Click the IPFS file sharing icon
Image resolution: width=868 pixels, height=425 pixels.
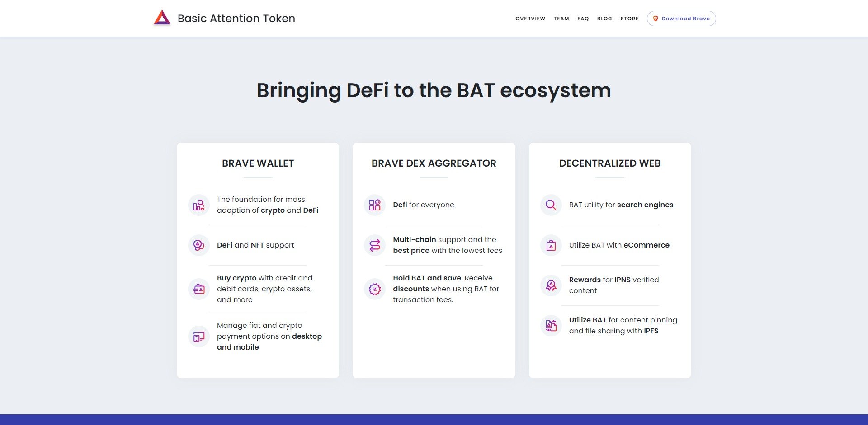[550, 325]
